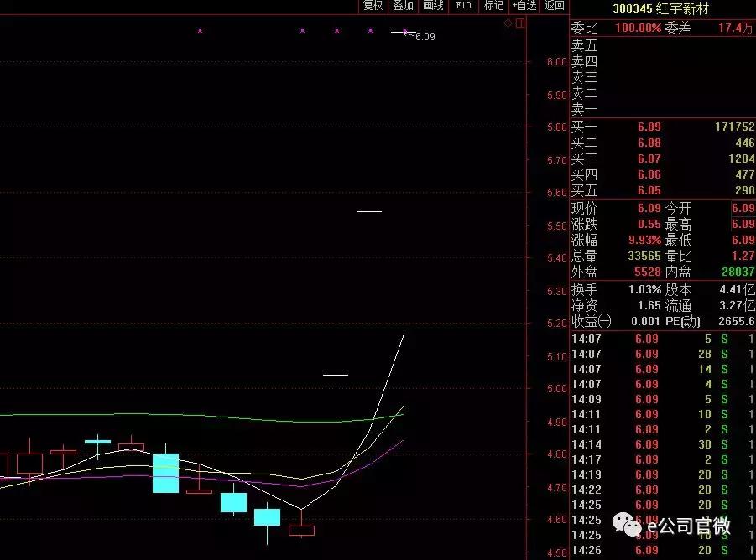Viewport: 756px width, 560px height.
Task: Click the 现价 6.09 current price
Action: (649, 208)
